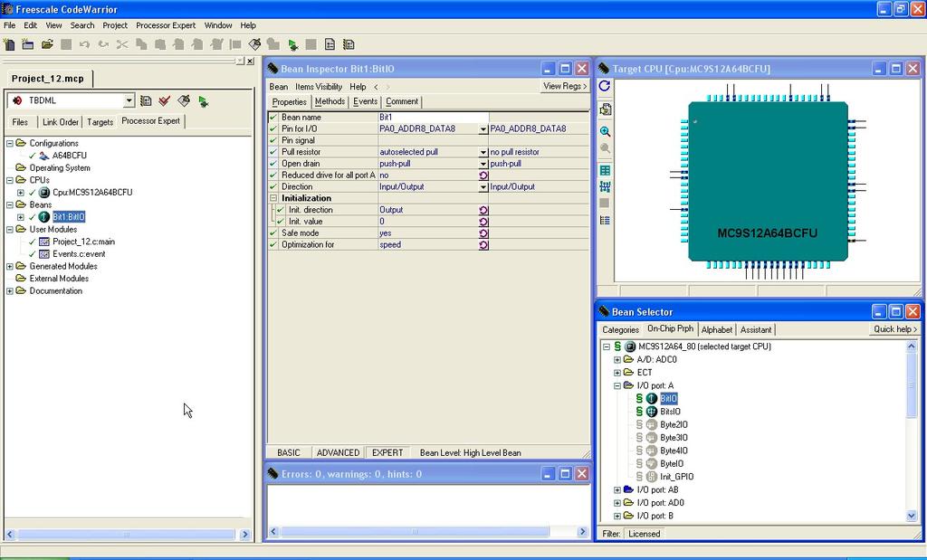This screenshot has height=560, width=927.
Task: Toggle the Optimization for value icon
Action: [x=483, y=244]
